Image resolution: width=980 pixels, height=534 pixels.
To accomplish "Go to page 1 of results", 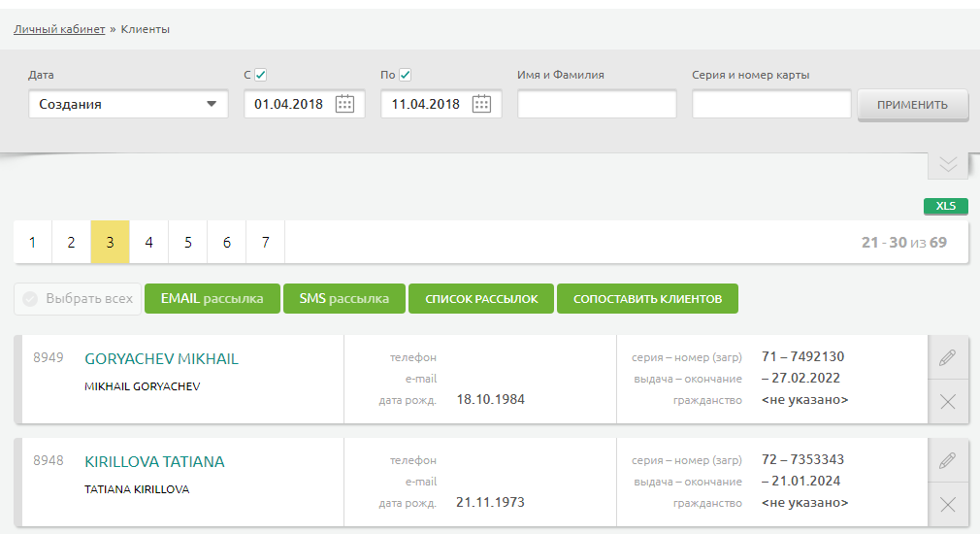I will pos(32,243).
